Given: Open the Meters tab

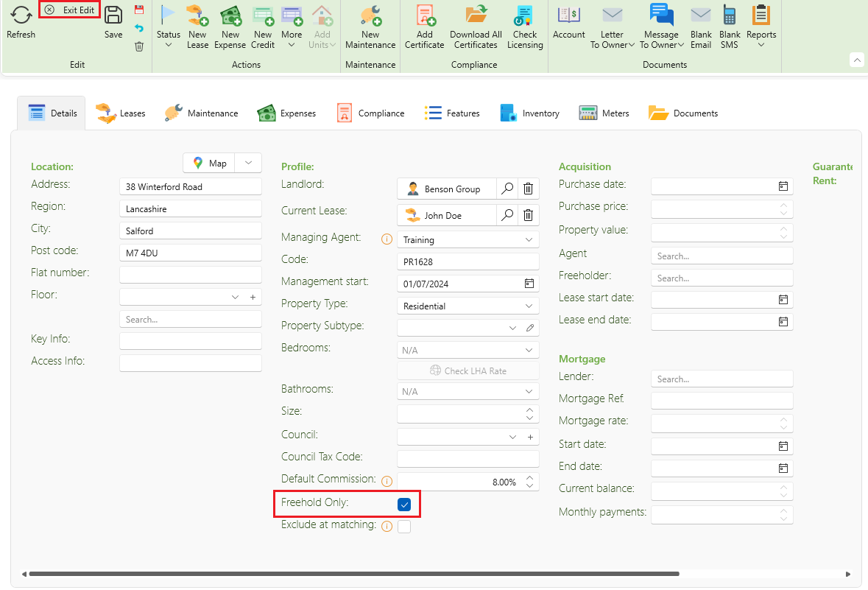Looking at the screenshot, I should (x=604, y=113).
